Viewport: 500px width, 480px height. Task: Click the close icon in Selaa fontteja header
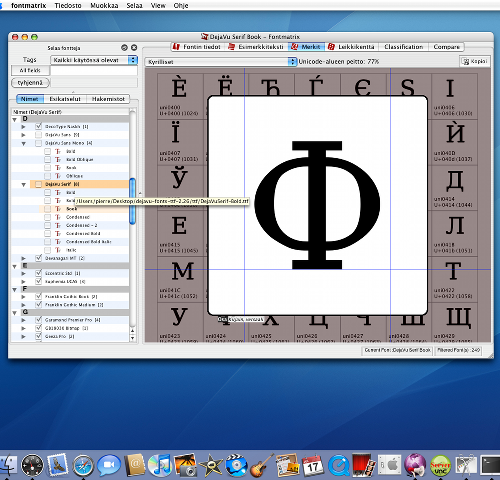pyautogui.click(x=134, y=48)
